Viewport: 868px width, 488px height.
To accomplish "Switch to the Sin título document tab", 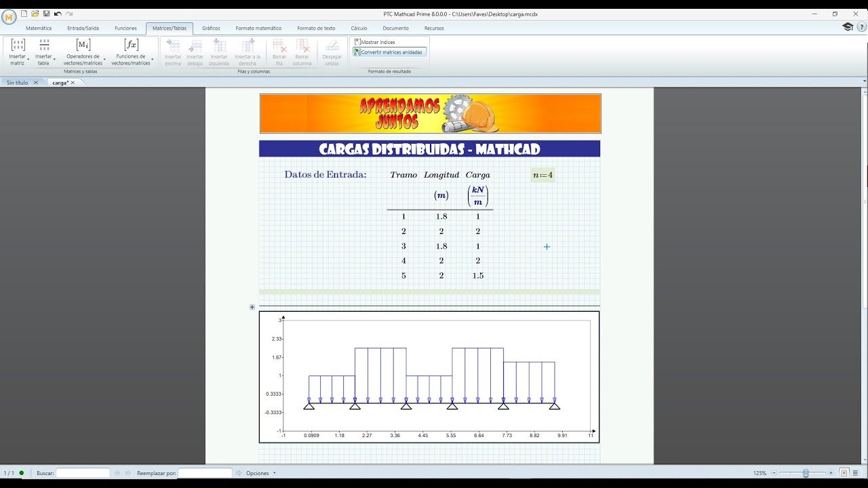I will click(x=18, y=82).
